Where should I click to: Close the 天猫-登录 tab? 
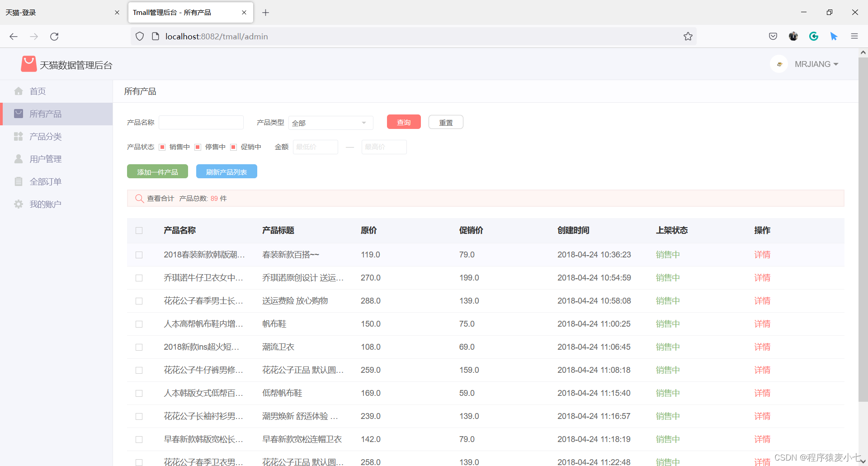[117, 13]
